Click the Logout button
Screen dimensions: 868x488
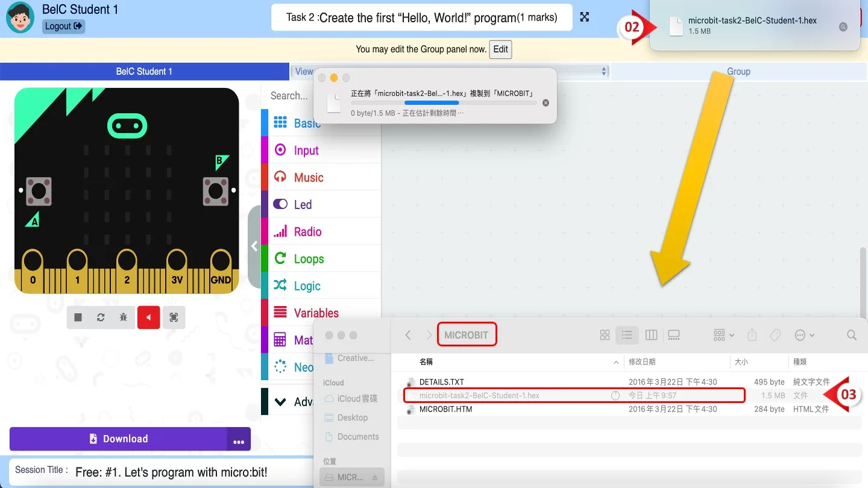tap(63, 26)
